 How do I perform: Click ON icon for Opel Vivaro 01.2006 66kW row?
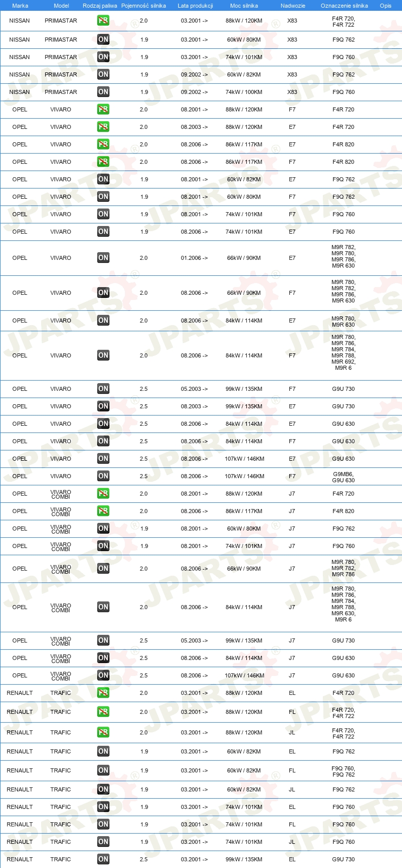point(103,258)
